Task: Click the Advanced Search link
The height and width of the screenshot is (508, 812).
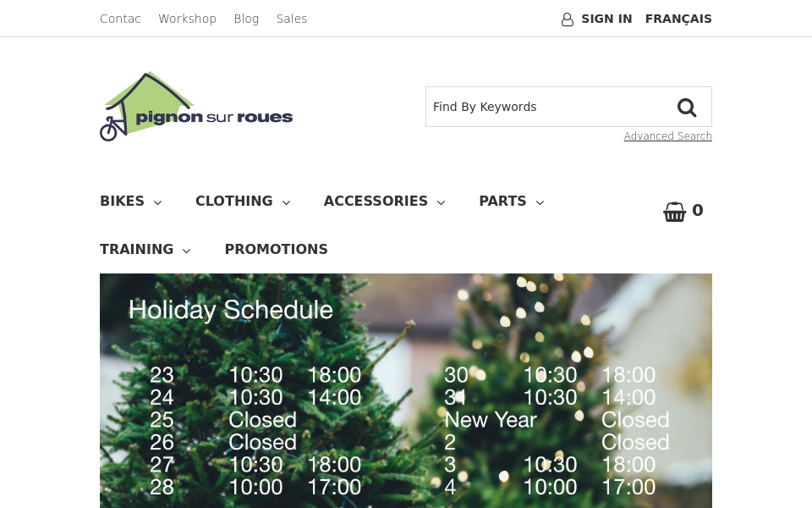Action: click(667, 135)
